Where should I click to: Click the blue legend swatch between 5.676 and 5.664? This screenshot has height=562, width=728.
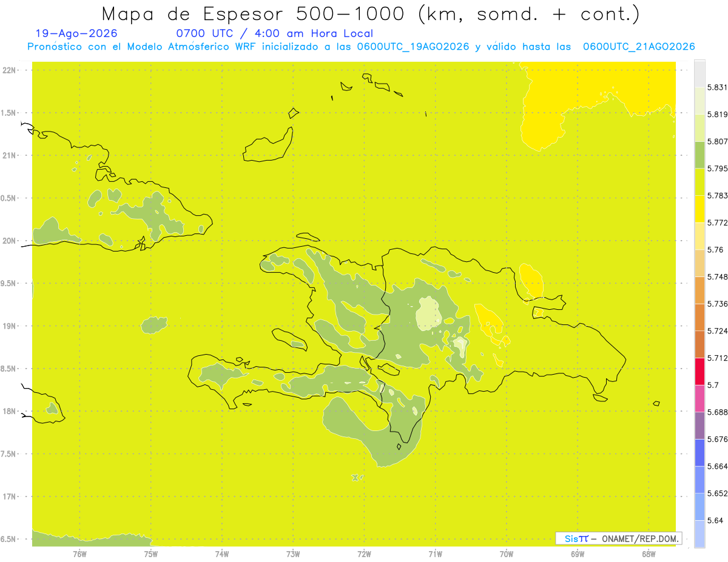click(x=699, y=452)
